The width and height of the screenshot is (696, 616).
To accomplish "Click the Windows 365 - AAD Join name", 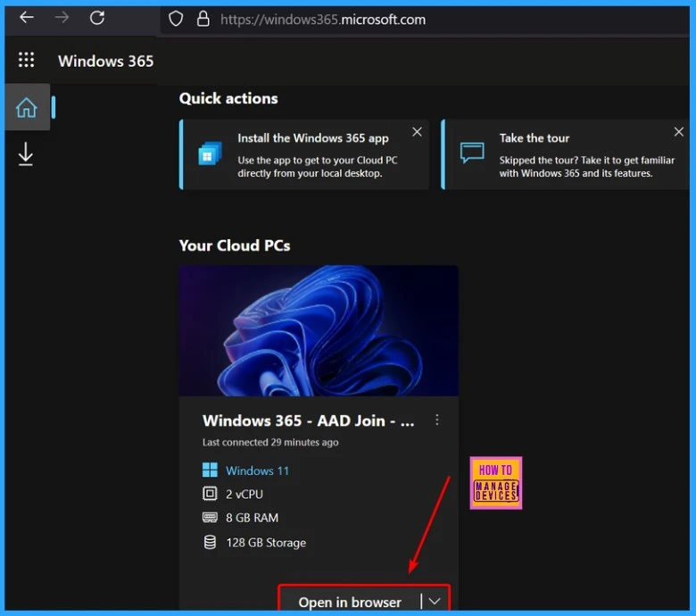I will pos(309,420).
